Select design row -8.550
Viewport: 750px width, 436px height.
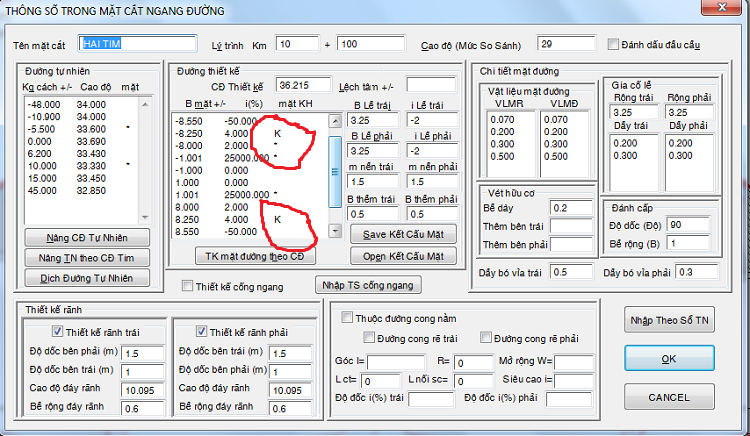click(x=250, y=121)
